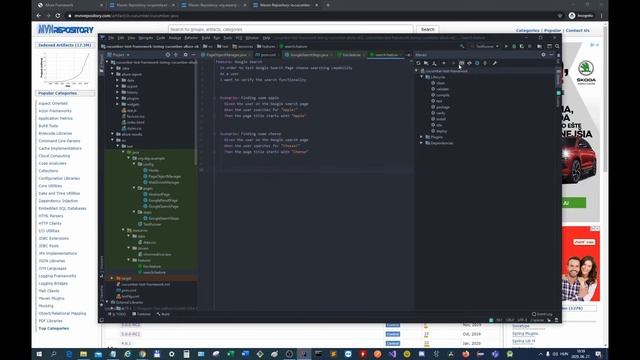Open Terminal tool window tab
Viewport: 640px width, 360px height.
142,314
